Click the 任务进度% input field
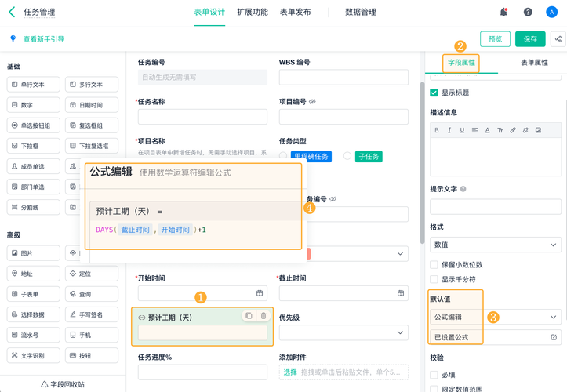This screenshot has height=392, width=567. 202,372
